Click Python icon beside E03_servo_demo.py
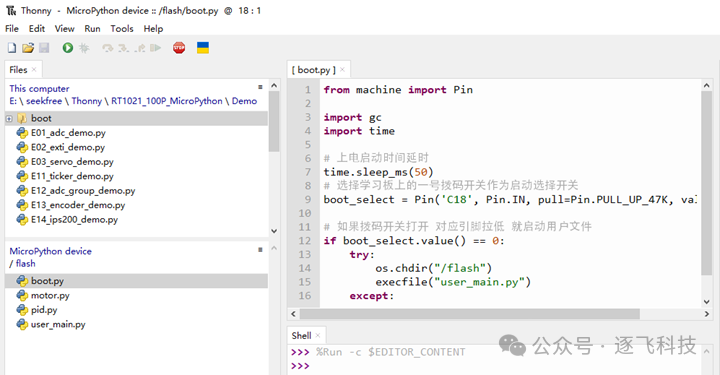 point(22,162)
